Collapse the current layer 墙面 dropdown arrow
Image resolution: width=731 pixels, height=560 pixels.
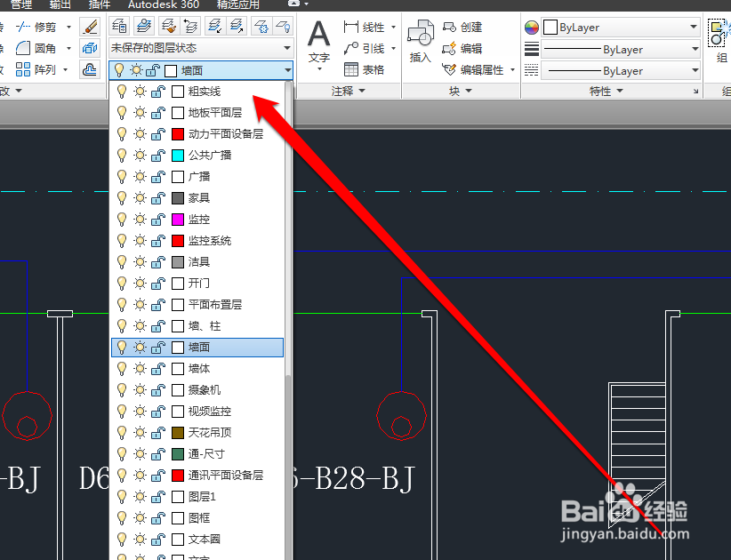point(287,70)
